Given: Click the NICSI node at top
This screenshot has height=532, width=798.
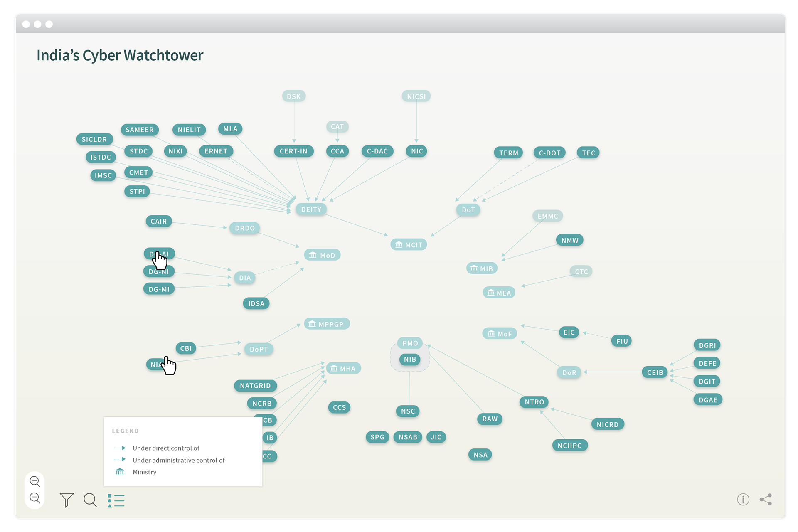Looking at the screenshot, I should 416,96.
